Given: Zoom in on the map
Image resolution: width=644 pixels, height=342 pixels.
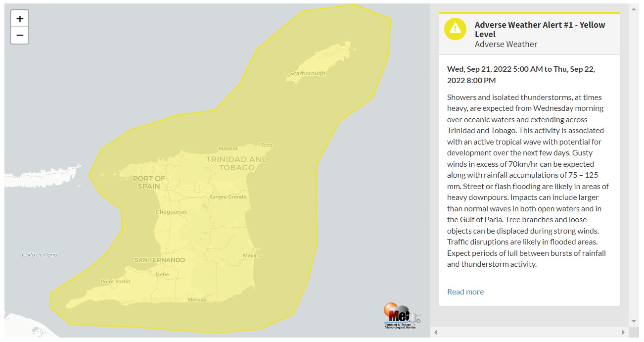Looking at the screenshot, I should click(x=20, y=19).
